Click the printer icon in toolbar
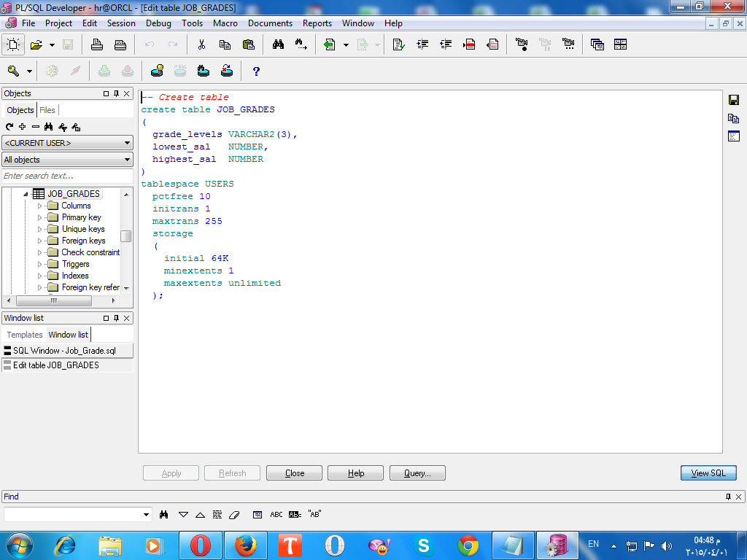The image size is (747, 560). tap(97, 44)
